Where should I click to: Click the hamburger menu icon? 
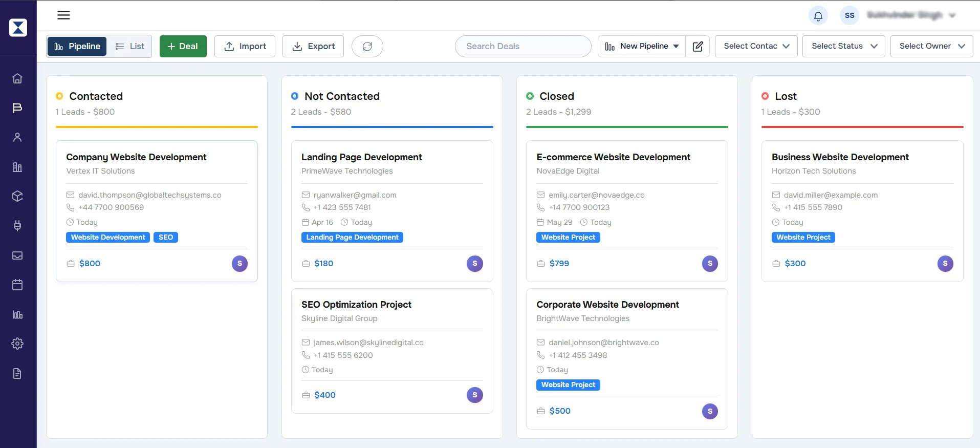(63, 15)
